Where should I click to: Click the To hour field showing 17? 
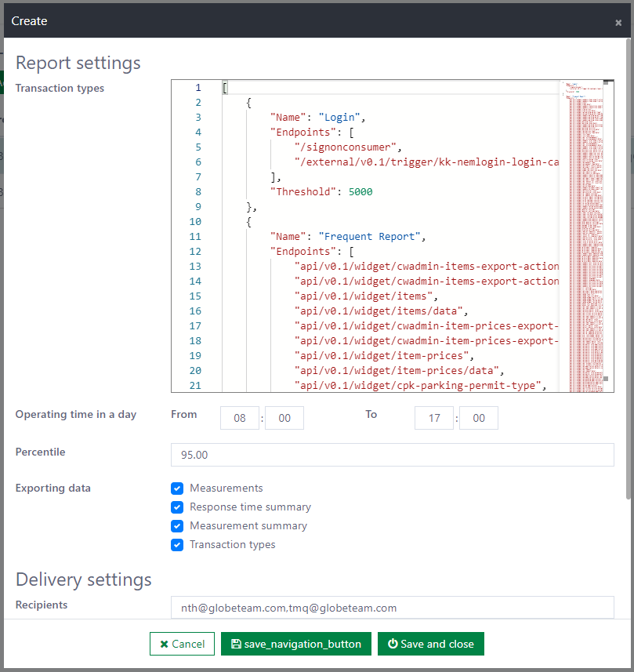coord(434,419)
